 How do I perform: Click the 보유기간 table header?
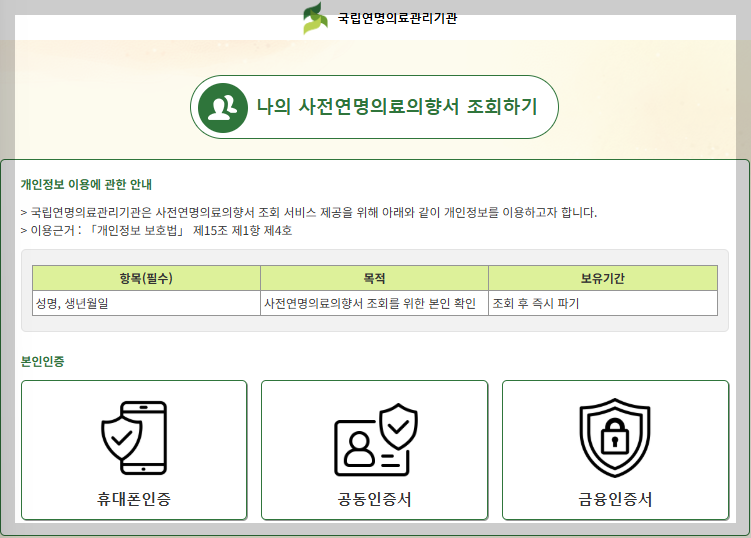tap(603, 278)
